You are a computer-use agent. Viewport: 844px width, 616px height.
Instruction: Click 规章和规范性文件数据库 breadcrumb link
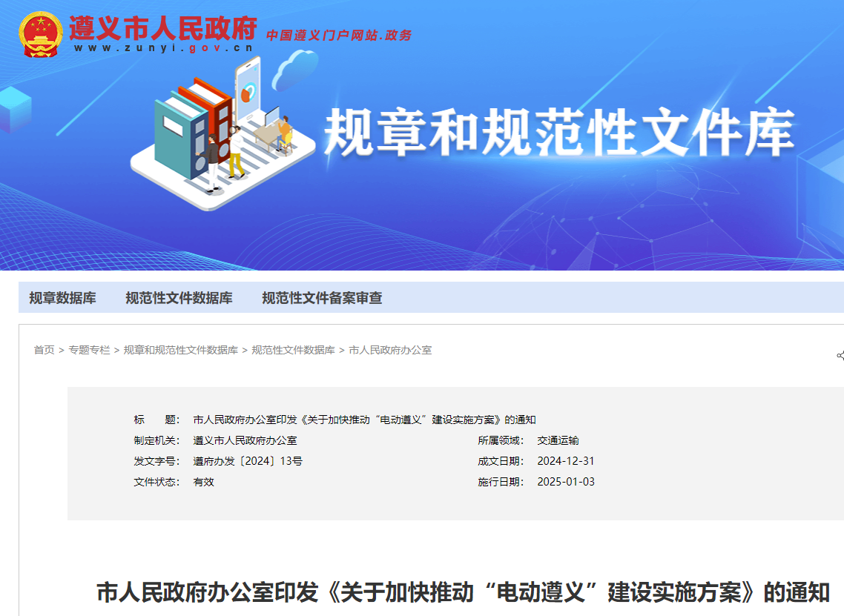coord(180,350)
